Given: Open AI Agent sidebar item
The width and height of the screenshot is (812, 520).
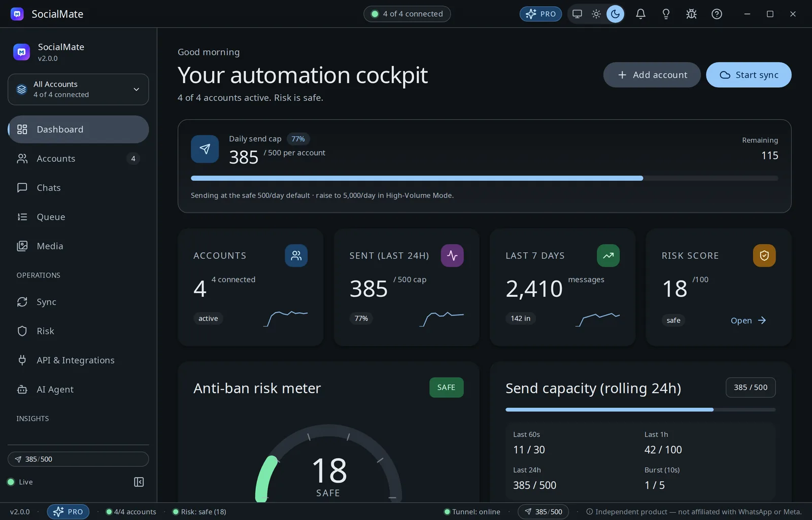Looking at the screenshot, I should (78, 389).
